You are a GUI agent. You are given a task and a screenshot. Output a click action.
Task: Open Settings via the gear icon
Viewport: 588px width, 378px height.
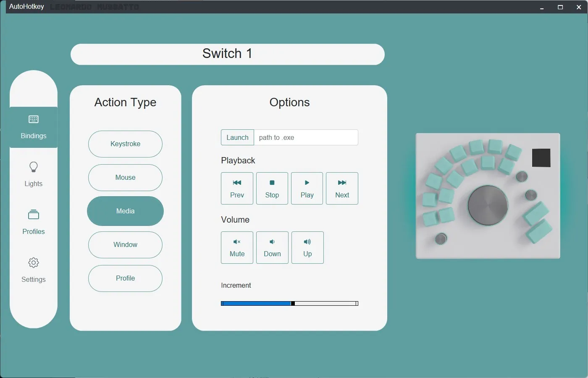click(x=33, y=262)
